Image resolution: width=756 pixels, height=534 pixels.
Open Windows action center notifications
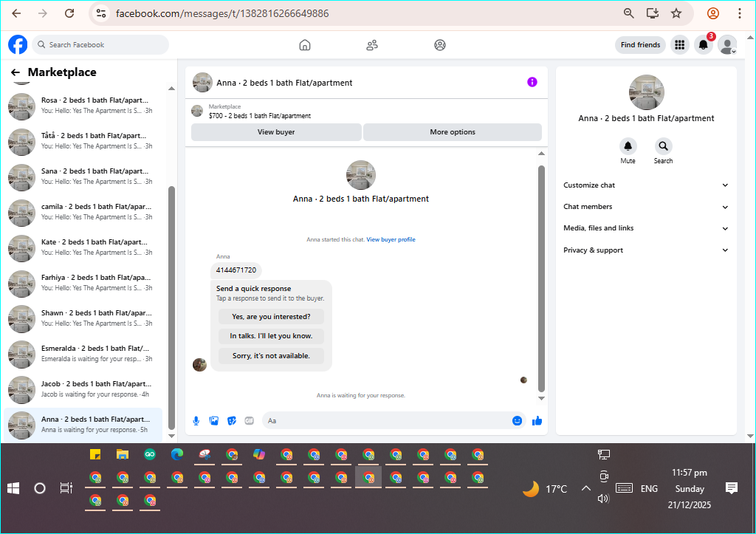[x=732, y=489]
